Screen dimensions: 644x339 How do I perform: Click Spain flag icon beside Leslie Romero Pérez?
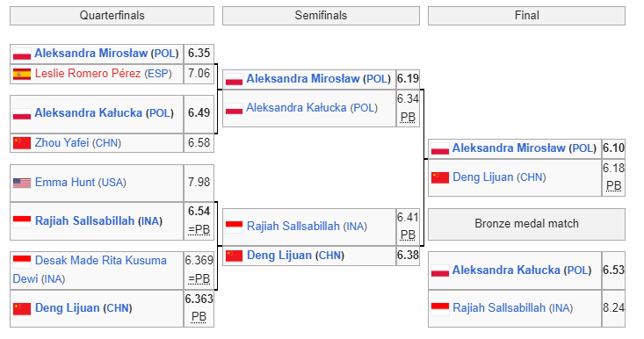point(22,74)
